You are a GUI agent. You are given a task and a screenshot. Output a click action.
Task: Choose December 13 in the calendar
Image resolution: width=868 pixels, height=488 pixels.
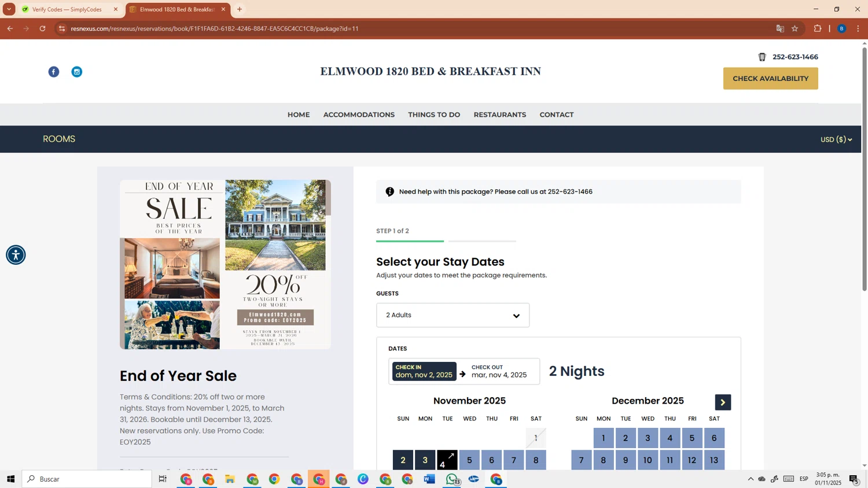[x=714, y=460]
